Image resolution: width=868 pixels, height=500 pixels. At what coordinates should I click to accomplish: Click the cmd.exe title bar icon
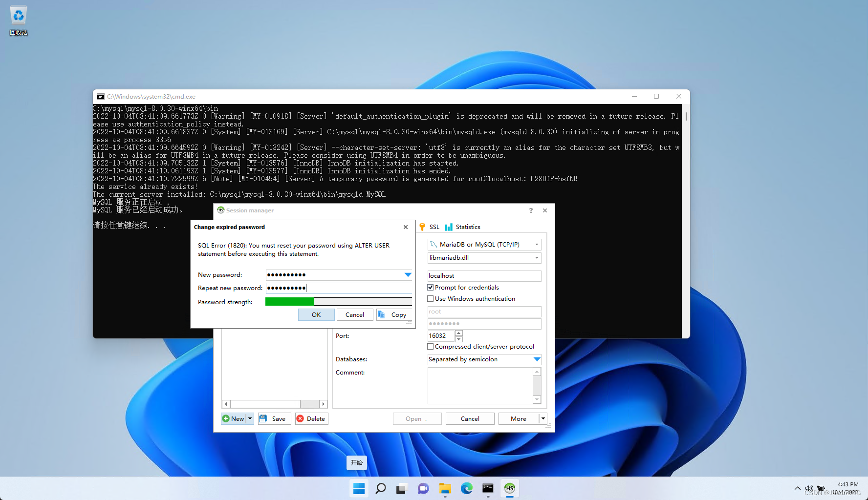click(x=100, y=97)
